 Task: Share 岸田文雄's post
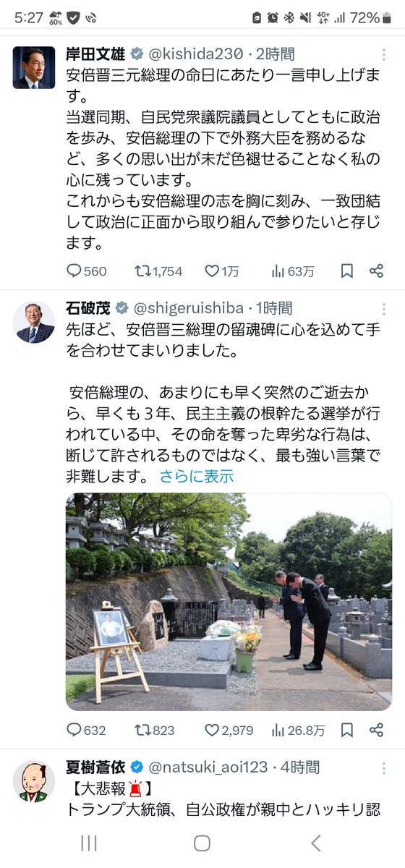(376, 271)
